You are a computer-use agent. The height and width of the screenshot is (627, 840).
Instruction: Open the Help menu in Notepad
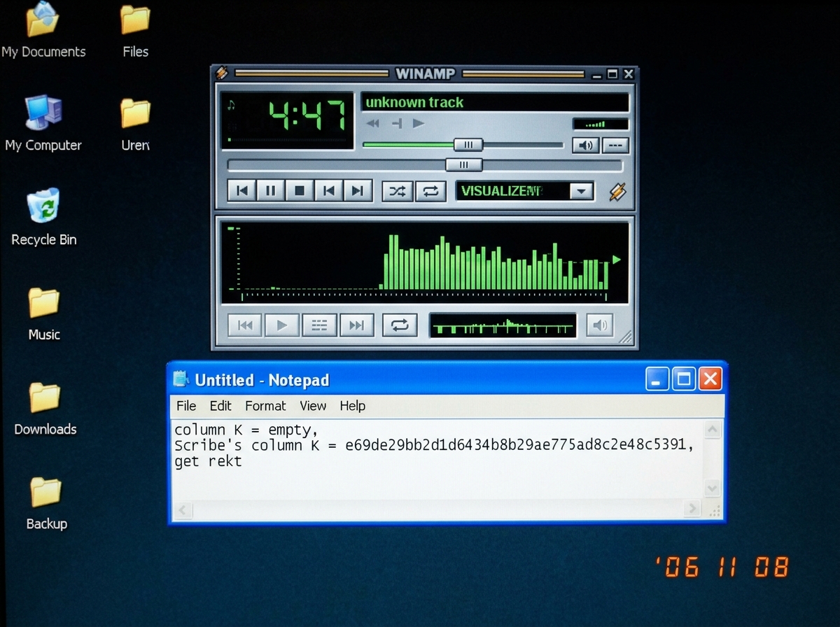tap(353, 406)
